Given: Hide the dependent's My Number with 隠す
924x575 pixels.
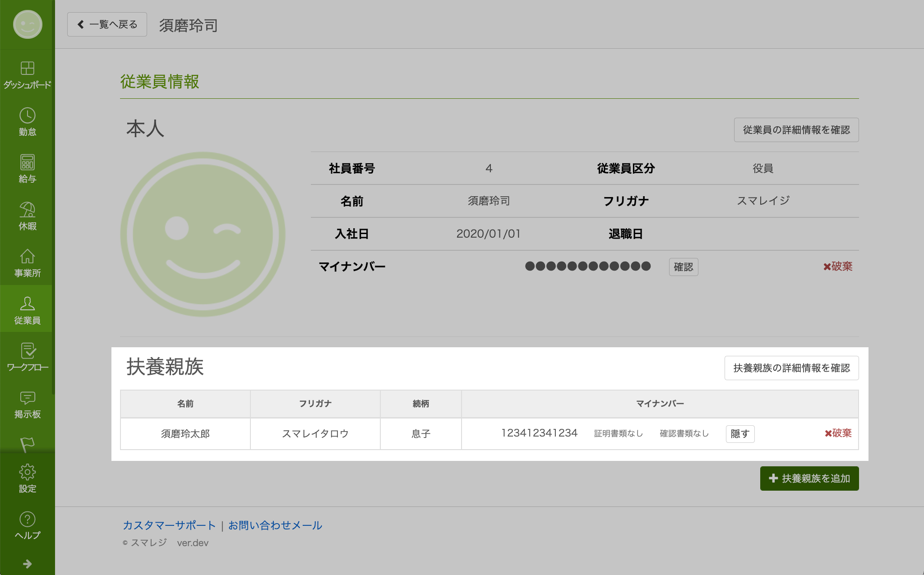Looking at the screenshot, I should tap(739, 433).
